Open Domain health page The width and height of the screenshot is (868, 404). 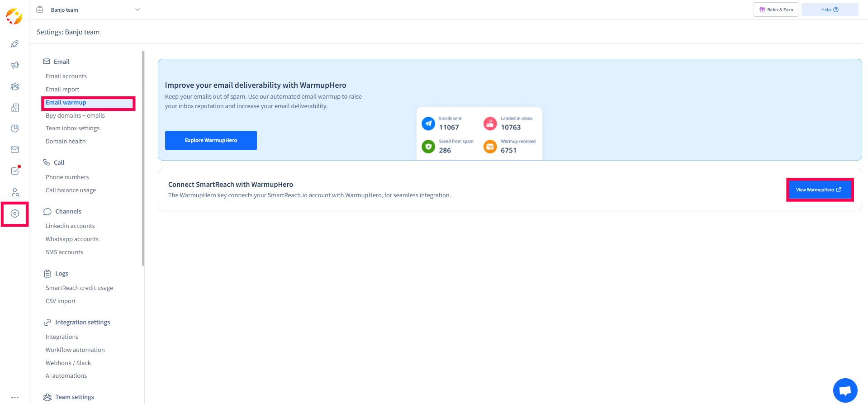(66, 141)
